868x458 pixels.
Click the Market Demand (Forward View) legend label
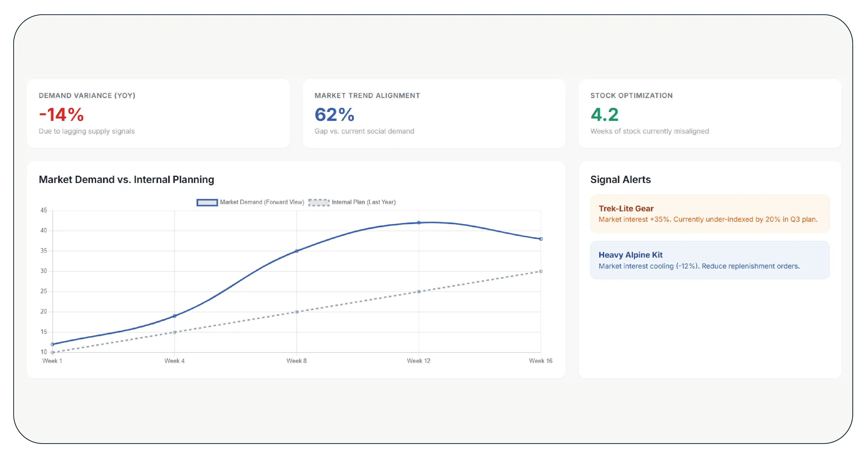tap(262, 202)
